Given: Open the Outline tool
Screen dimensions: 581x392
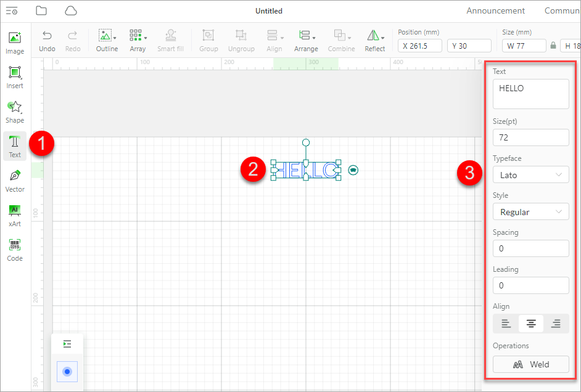Looking at the screenshot, I should (107, 39).
